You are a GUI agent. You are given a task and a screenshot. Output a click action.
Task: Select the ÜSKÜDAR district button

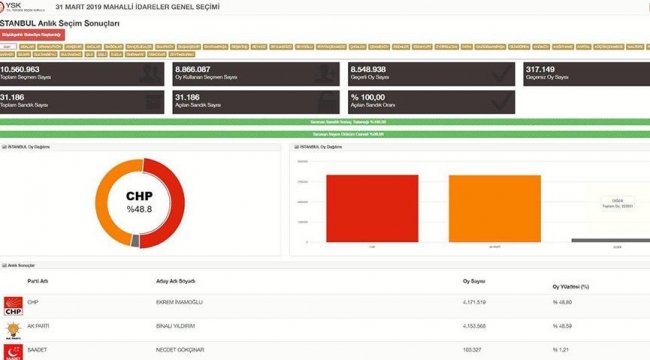157,54
